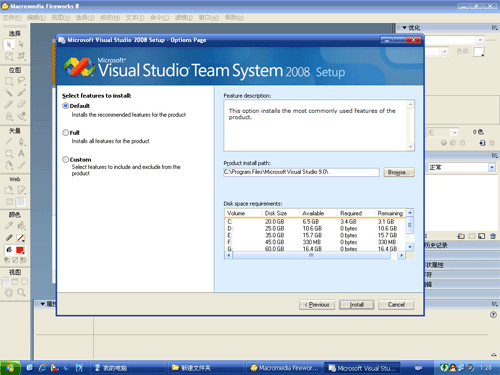This screenshot has width=500, height=375.
Task: Pick the Hand tool in Fireworks
Action: click(9, 293)
